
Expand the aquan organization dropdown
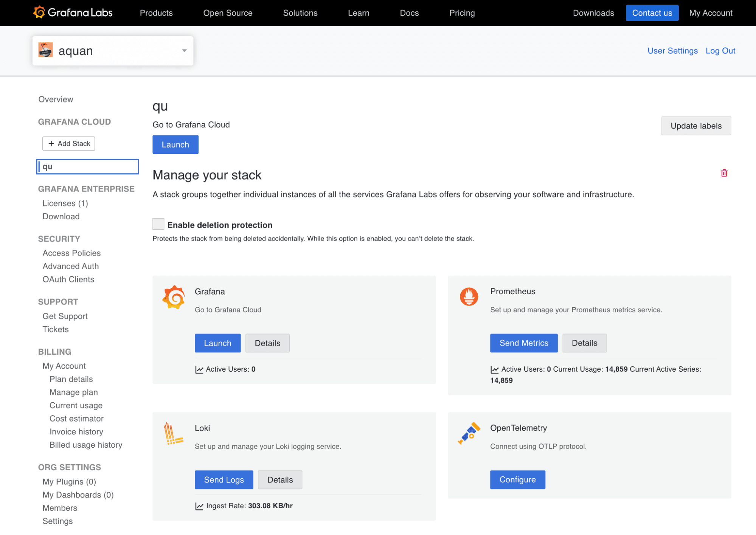184,50
